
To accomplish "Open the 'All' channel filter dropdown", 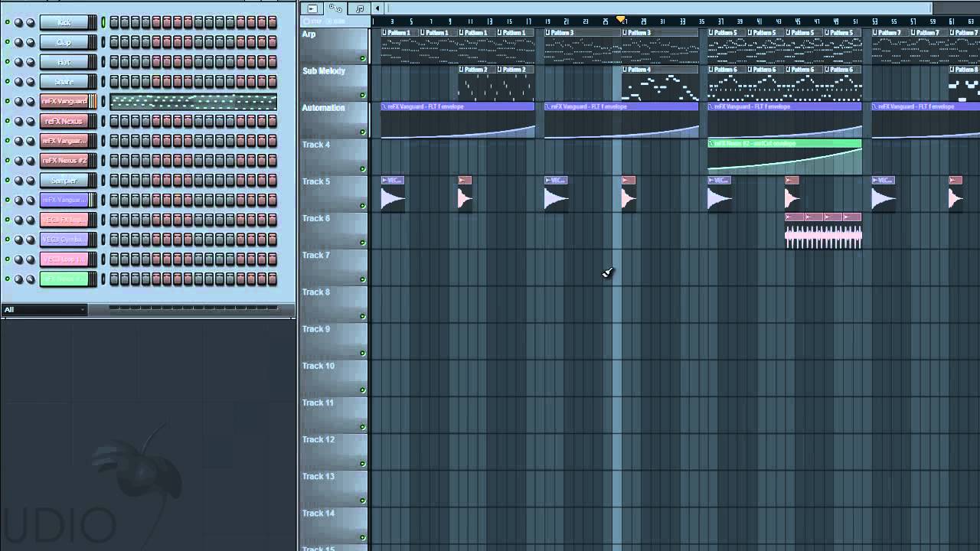I will click(x=44, y=309).
